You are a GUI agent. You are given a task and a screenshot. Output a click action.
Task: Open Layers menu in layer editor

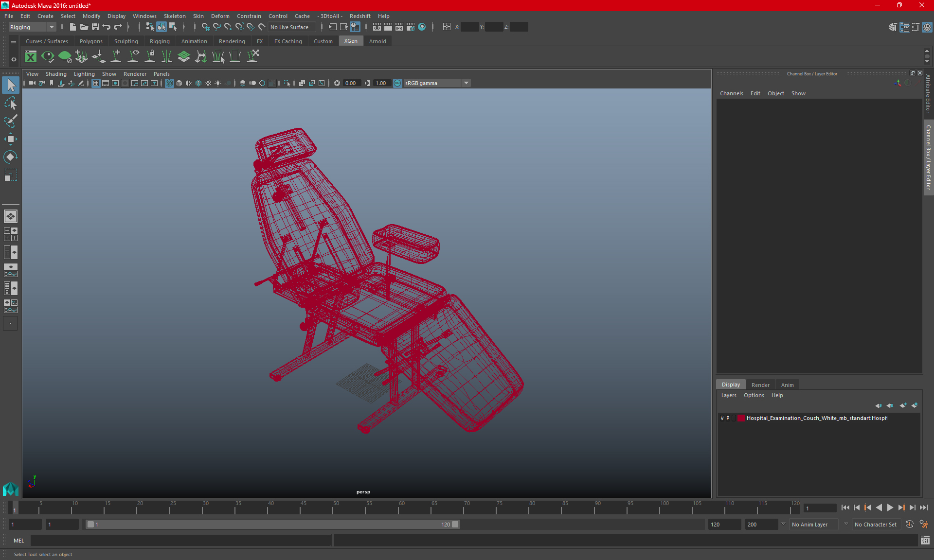(x=729, y=395)
